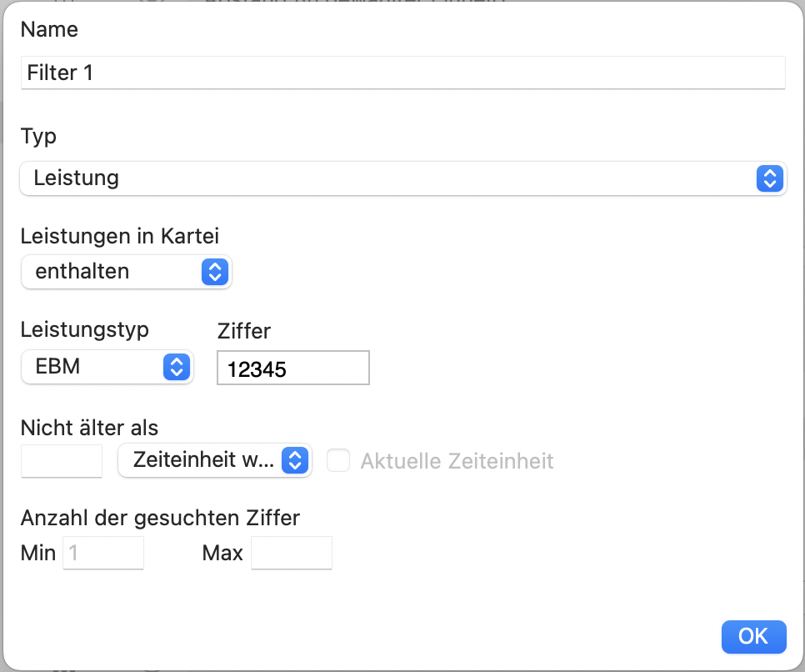Viewport: 805px width, 672px height.
Task: Click the Aktuelle Zeiteinheit label text
Action: [457, 461]
